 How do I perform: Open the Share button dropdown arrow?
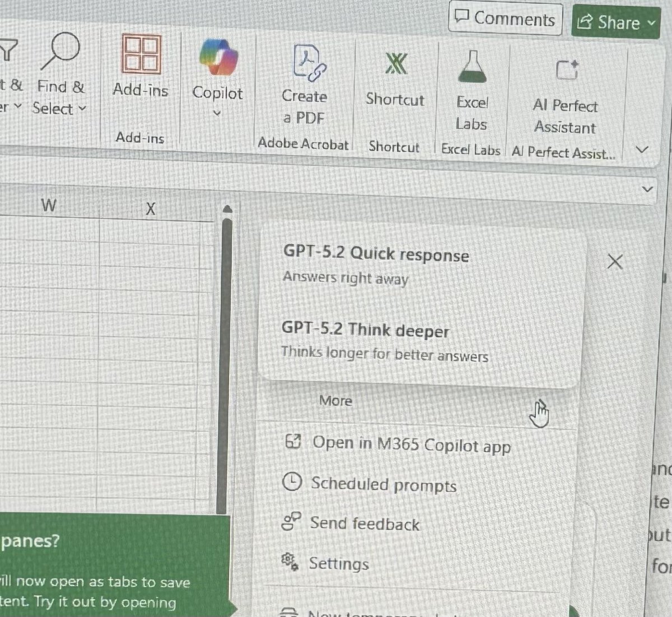point(651,23)
